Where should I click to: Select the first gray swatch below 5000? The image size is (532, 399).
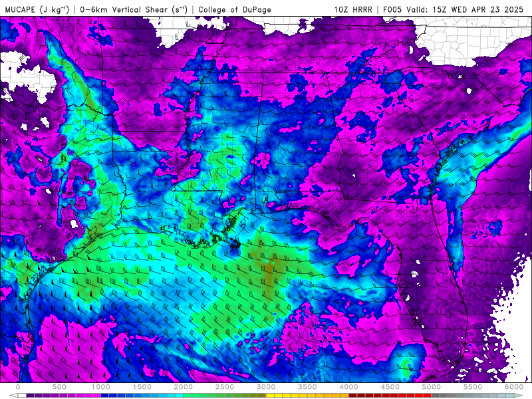tap(436, 395)
